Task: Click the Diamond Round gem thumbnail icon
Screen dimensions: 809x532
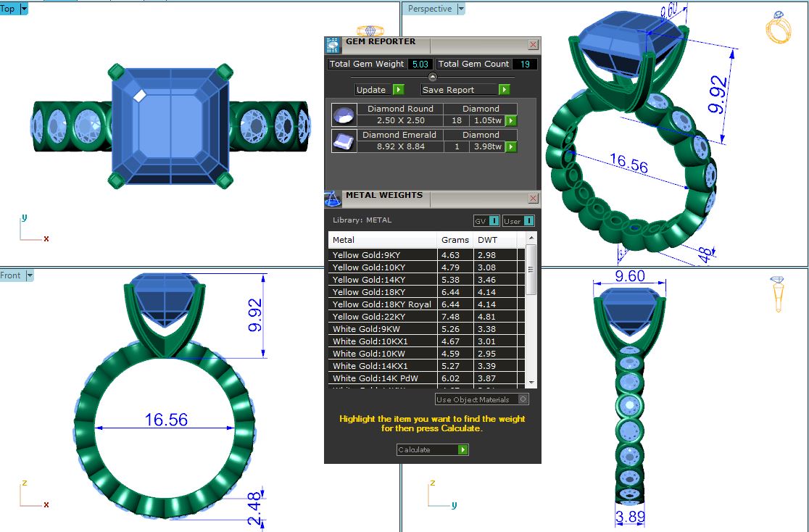Action: click(x=344, y=115)
